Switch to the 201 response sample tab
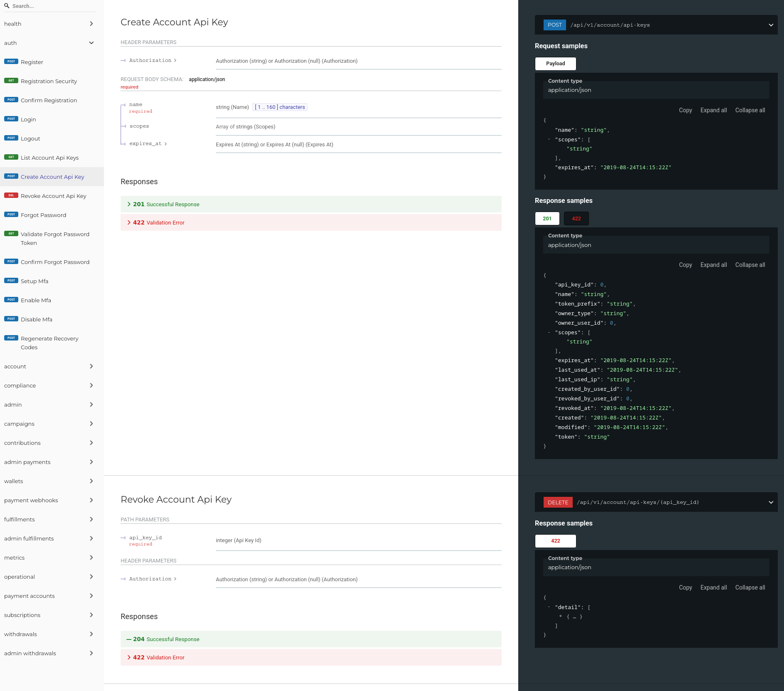Screen dimensions: 784x691 547,218
